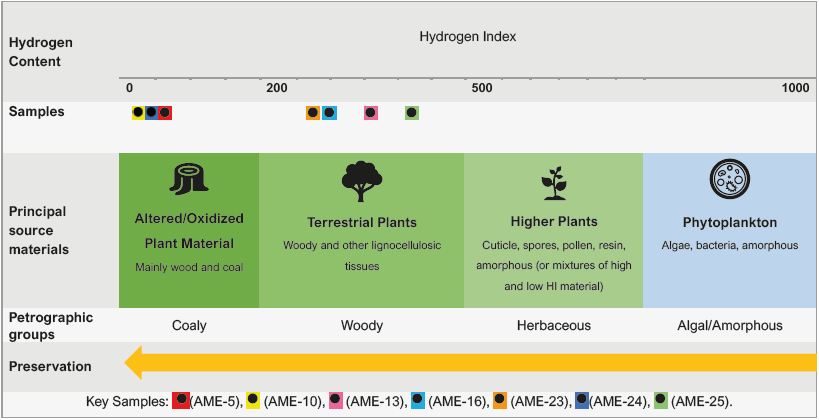819x420 pixels.
Task: Select the yellow sample marker in the Samples row
Action: pyautogui.click(x=138, y=113)
